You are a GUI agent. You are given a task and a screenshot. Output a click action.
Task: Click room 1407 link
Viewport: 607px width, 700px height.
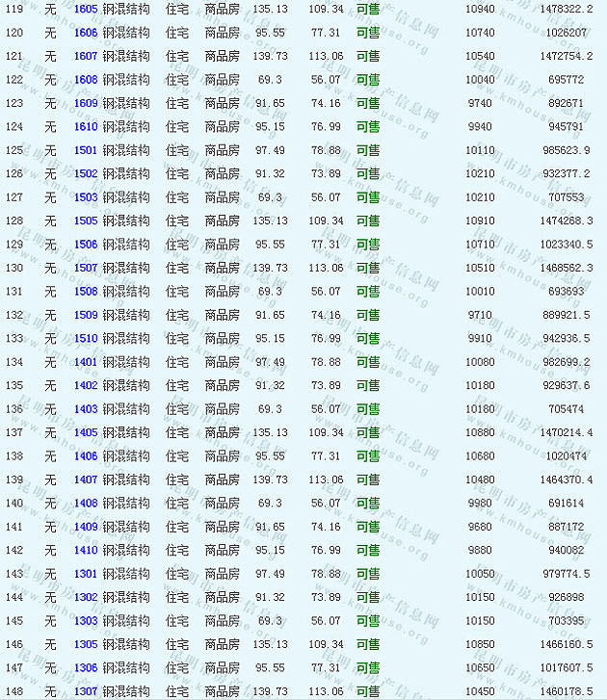(x=86, y=480)
